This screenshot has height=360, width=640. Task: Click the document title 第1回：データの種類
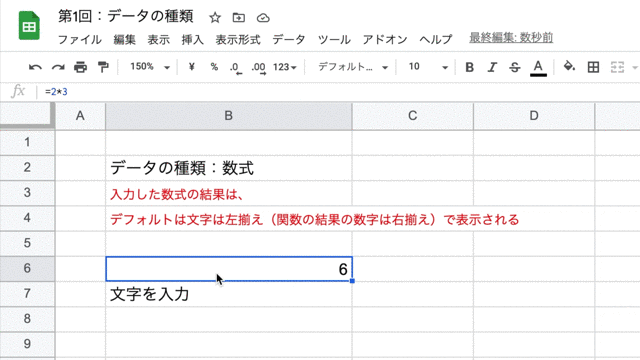(x=126, y=17)
